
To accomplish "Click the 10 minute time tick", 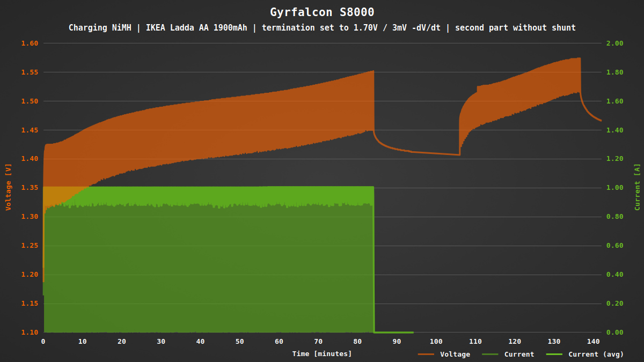I will (82, 342).
